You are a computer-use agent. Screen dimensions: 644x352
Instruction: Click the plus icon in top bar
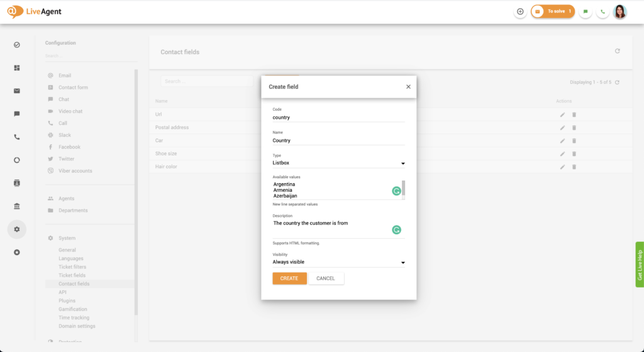(x=520, y=11)
